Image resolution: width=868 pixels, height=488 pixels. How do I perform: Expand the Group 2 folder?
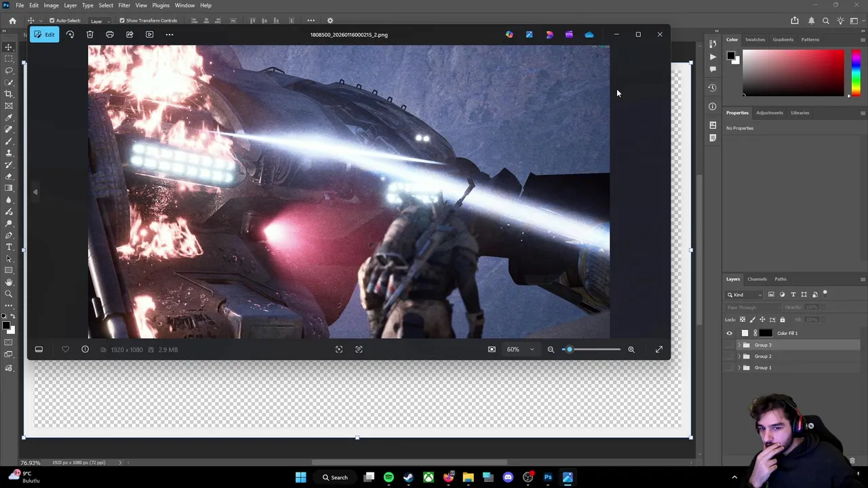tap(739, 357)
